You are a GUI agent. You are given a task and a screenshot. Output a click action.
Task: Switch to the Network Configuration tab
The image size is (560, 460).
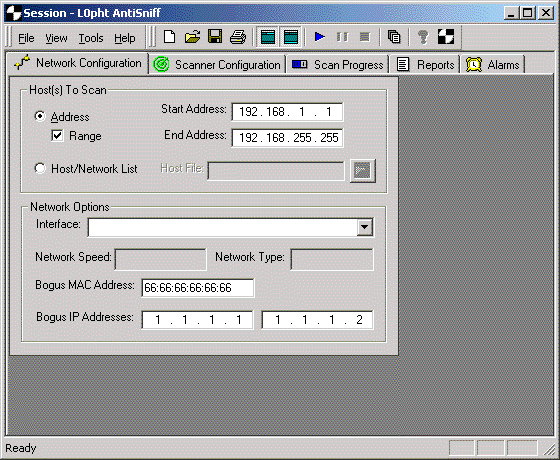click(78, 63)
